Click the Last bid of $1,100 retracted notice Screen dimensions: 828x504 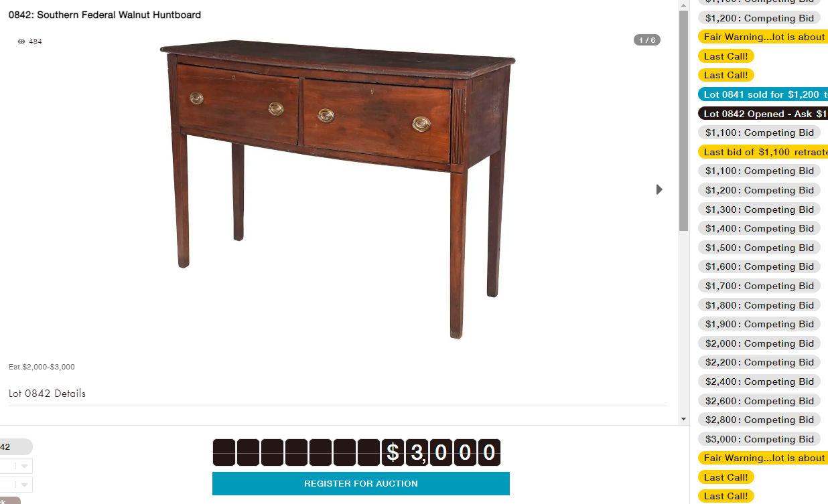pos(763,152)
